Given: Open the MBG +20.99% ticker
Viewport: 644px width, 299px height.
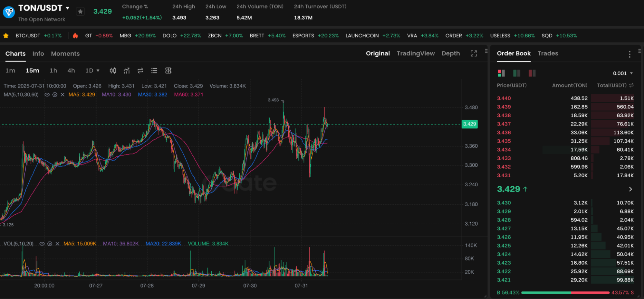Looking at the screenshot, I should (138, 36).
